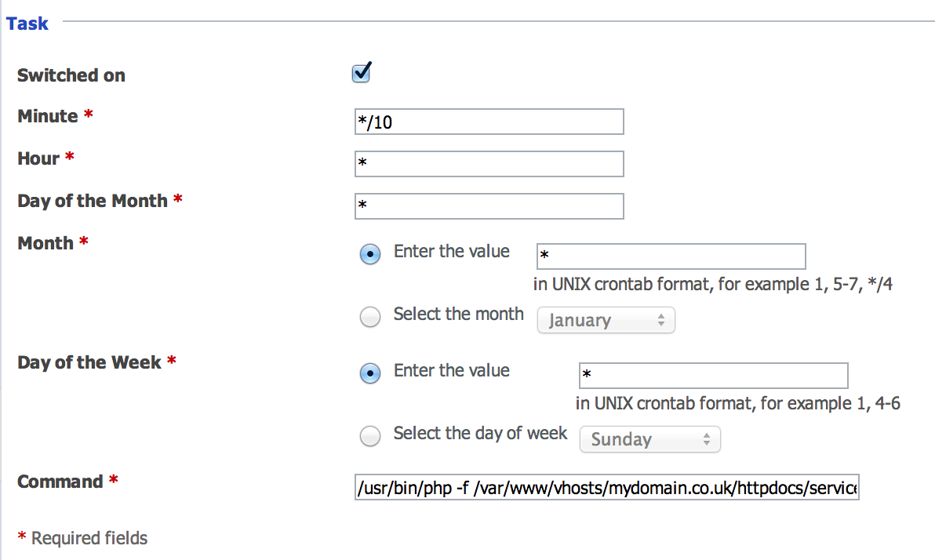Viewport: 935px width, 560px height.
Task: Choose the 'Select the month' radio option
Action: coord(369,316)
